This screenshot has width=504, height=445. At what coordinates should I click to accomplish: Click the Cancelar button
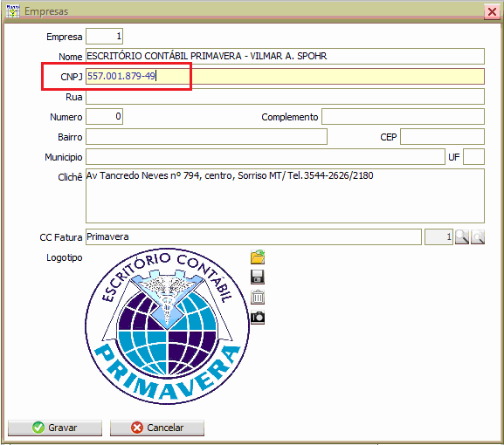click(x=157, y=428)
